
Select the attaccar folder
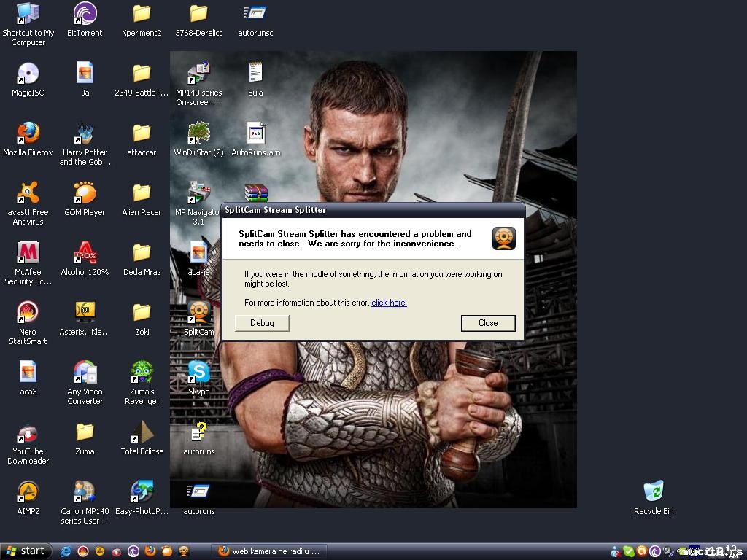click(142, 139)
